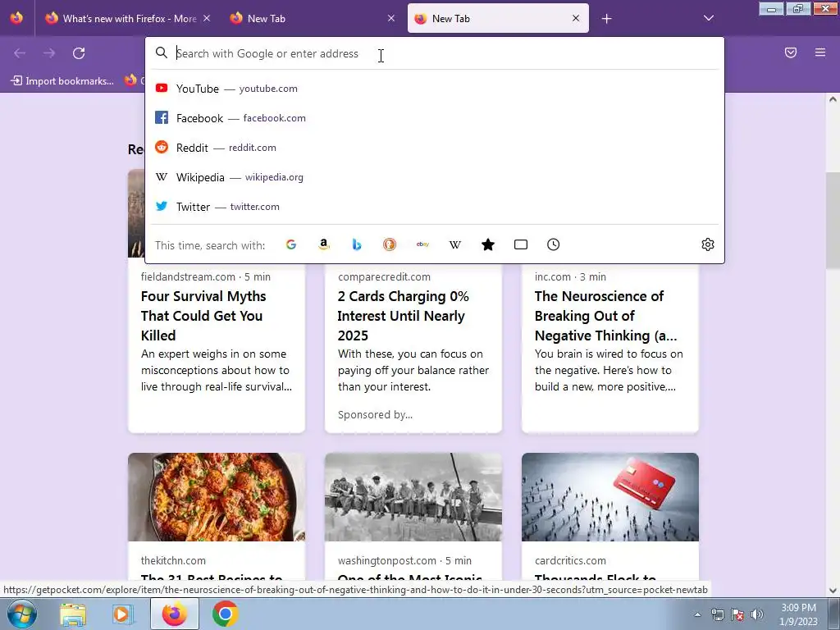Click Firefox icon in taskbar
Image resolution: width=840 pixels, height=630 pixels.
(175, 614)
